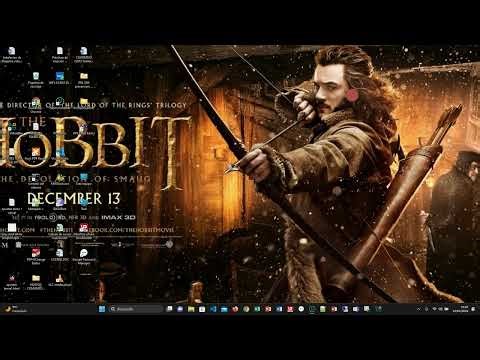Click the taskbar search box

[136, 309]
